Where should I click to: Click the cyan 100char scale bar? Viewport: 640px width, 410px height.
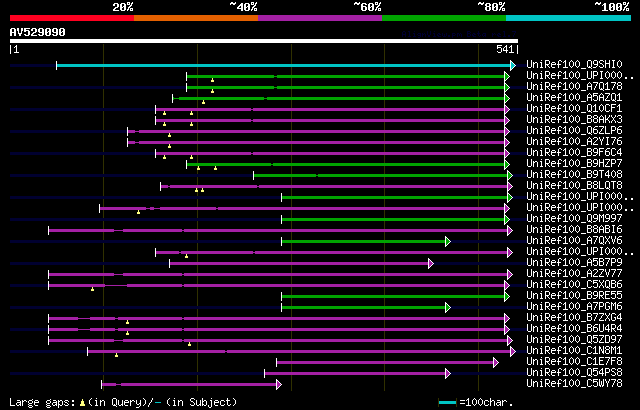(x=447, y=403)
